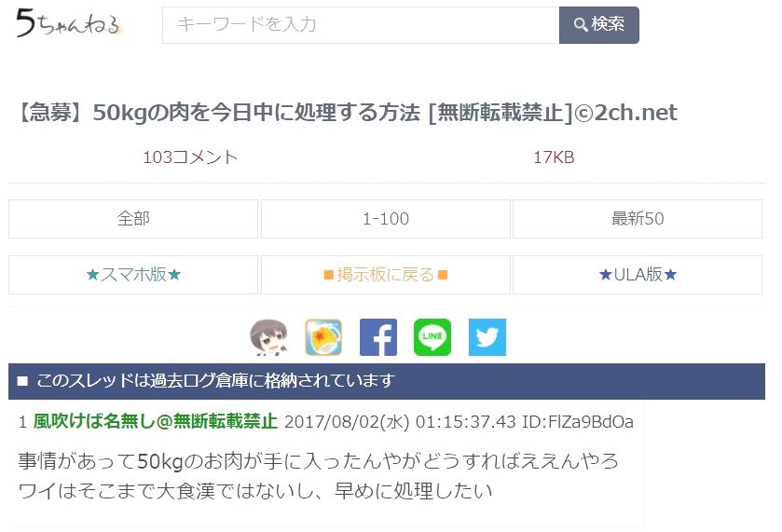The width and height of the screenshot is (782, 532).
Task: Show all posts with 全部
Action: tap(133, 219)
